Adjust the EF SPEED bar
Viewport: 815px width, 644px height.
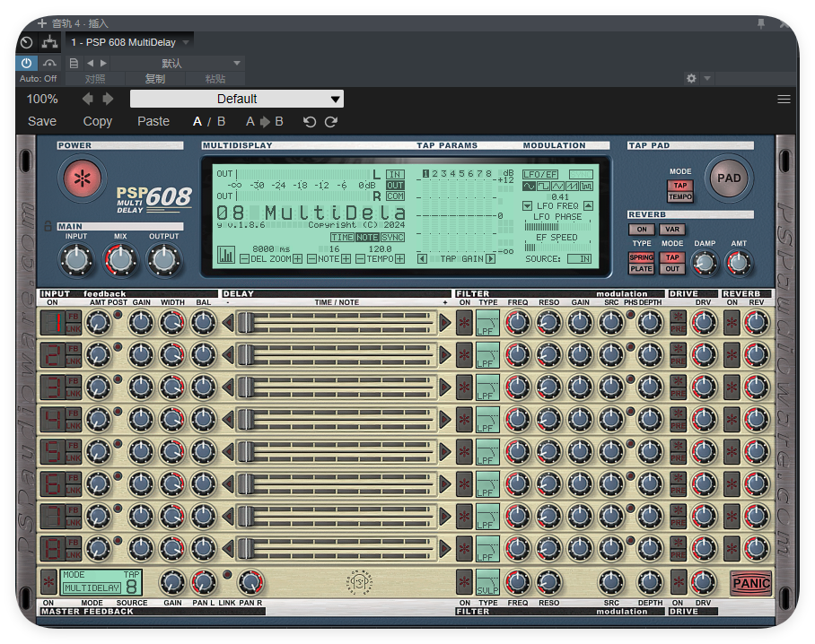click(557, 248)
